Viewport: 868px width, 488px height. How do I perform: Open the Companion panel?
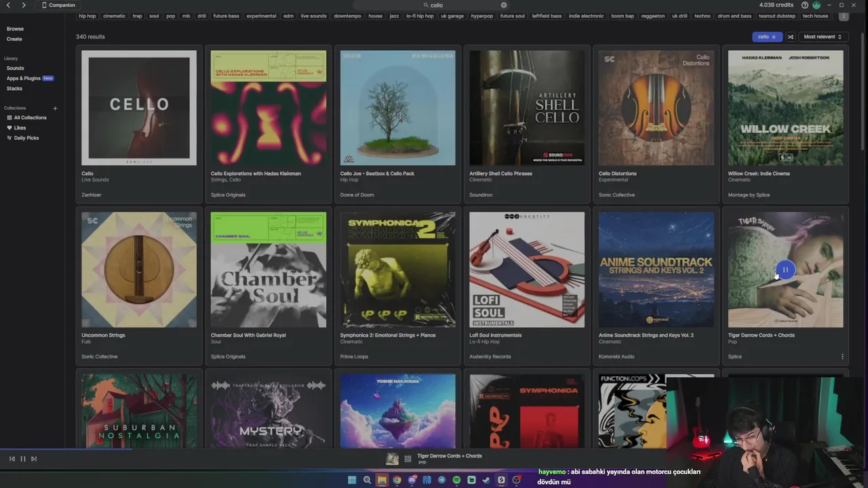(58, 5)
